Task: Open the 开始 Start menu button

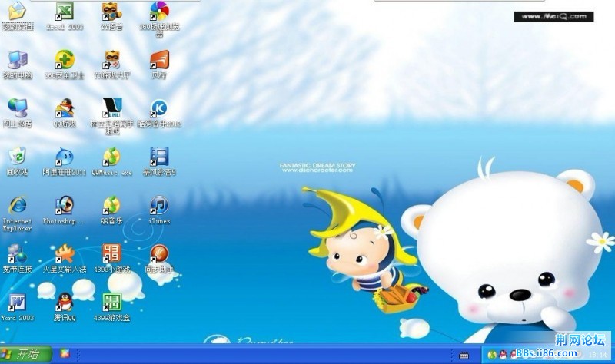Action: (25, 354)
